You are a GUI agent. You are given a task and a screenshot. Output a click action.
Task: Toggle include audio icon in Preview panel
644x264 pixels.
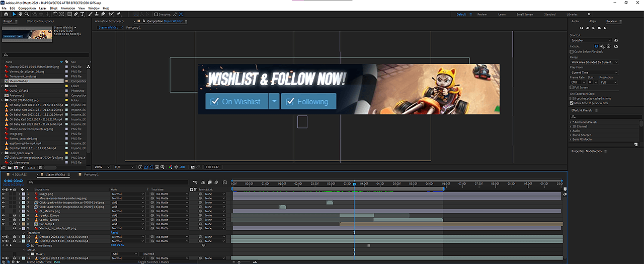[602, 46]
